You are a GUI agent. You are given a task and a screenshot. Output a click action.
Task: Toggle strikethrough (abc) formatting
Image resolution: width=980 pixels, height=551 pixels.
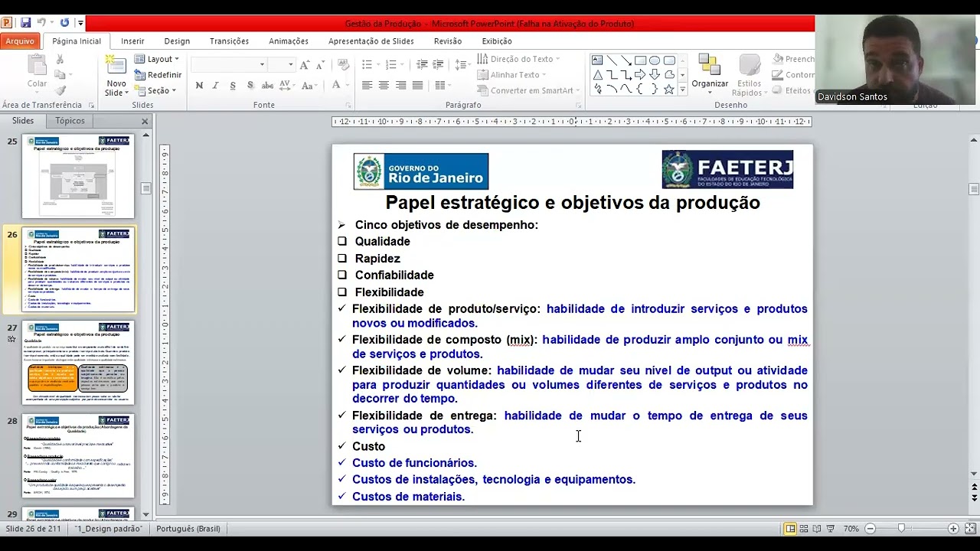pyautogui.click(x=267, y=85)
